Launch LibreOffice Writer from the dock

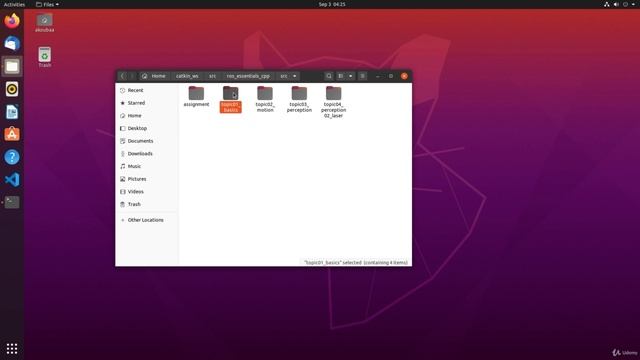[x=12, y=111]
